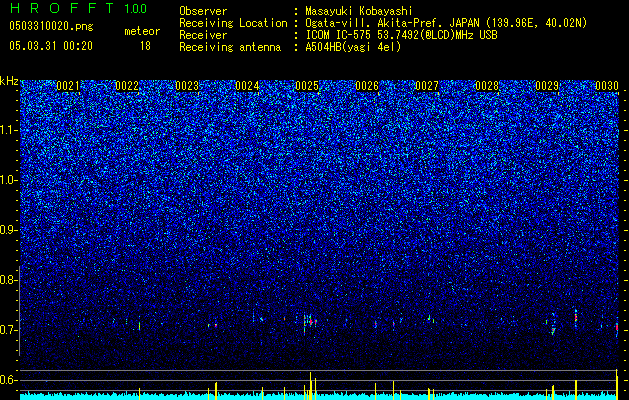
Task: Select the file name 0503310020.png
Action: pyautogui.click(x=51, y=26)
